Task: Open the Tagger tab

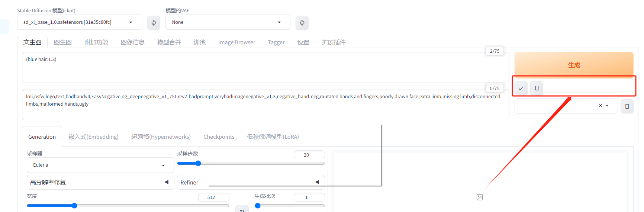Action: click(276, 42)
